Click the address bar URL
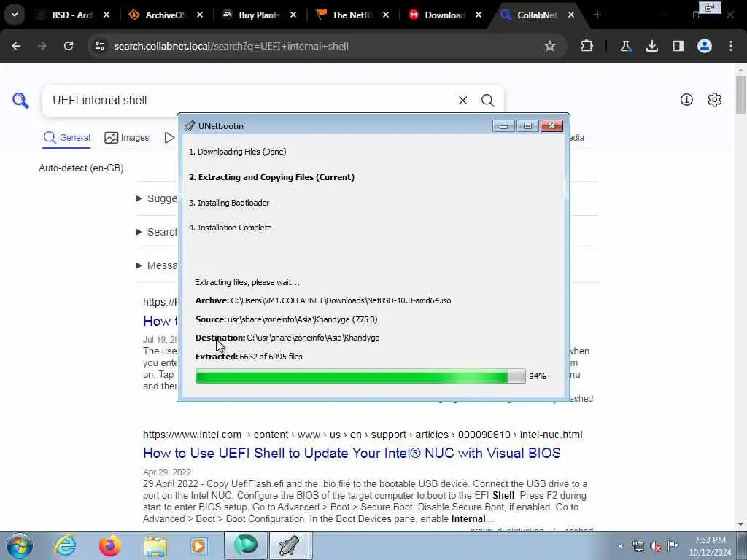The height and width of the screenshot is (560, 747). pos(231,46)
